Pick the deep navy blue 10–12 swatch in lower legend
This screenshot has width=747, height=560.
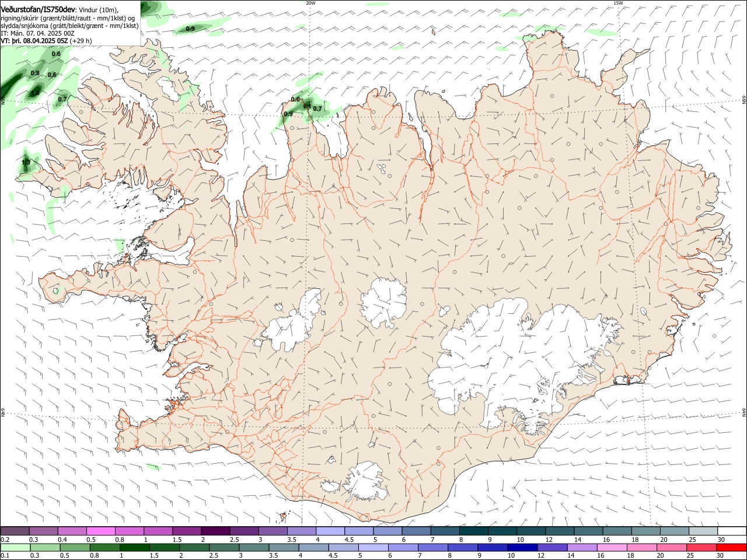coord(522,547)
